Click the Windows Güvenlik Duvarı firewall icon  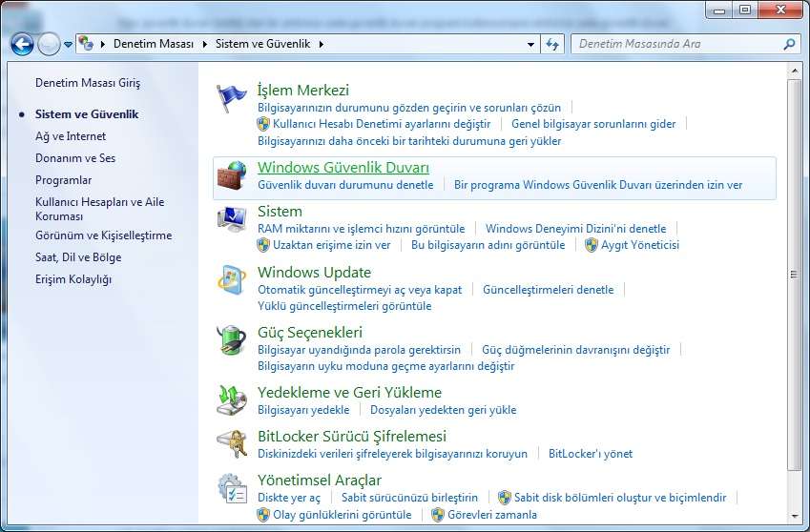tap(231, 176)
